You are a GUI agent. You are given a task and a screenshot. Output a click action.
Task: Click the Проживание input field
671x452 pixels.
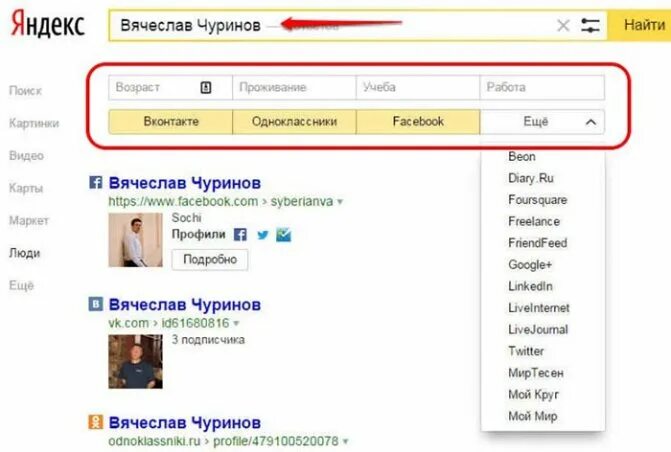294,88
